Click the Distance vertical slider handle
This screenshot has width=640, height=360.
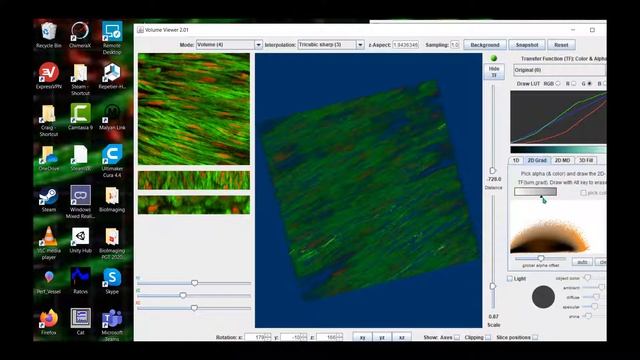(493, 171)
